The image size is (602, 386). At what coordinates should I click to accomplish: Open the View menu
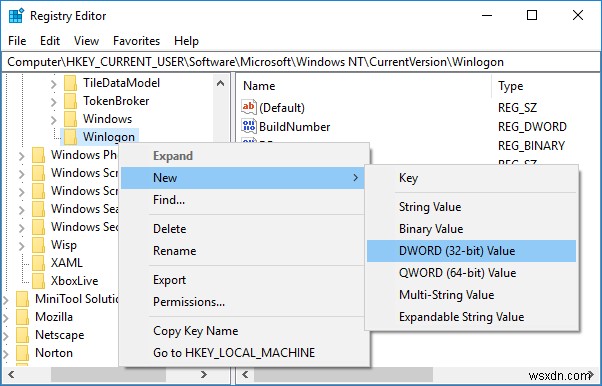coord(86,41)
